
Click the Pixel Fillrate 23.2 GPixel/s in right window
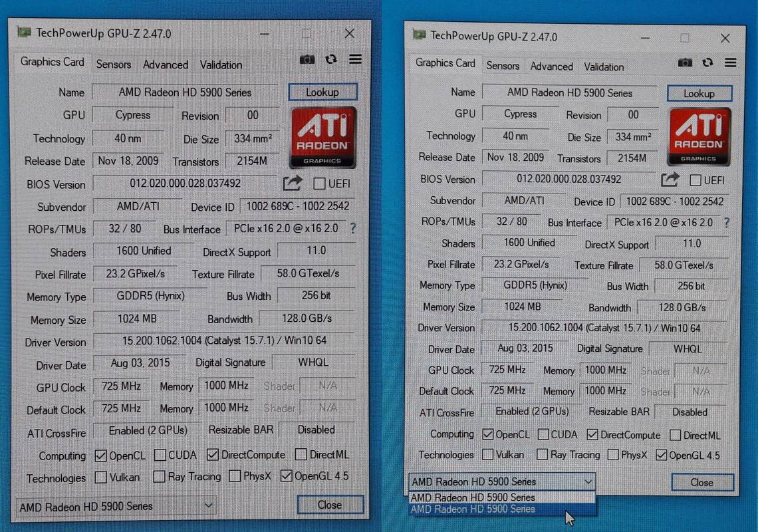coord(521,265)
